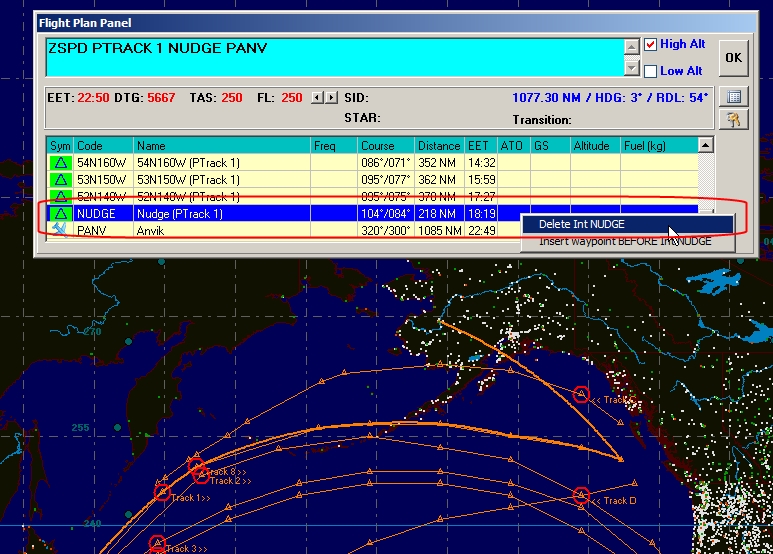Click the Code column header
773x554 pixels.
pos(104,146)
